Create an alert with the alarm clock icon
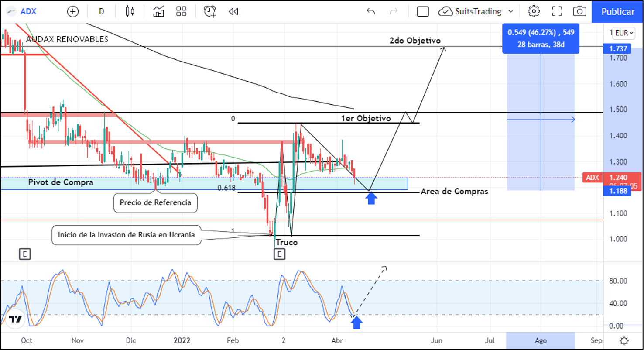 point(210,12)
